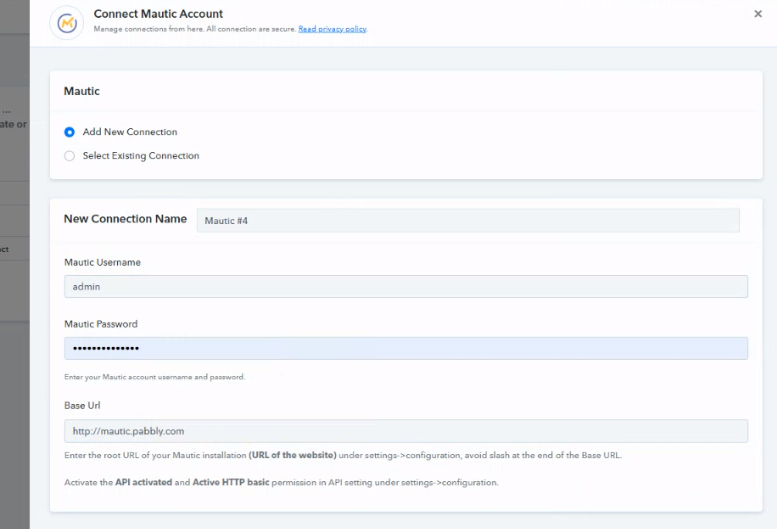Click the 'Mautic Username' label
The image size is (777, 529).
102,263
